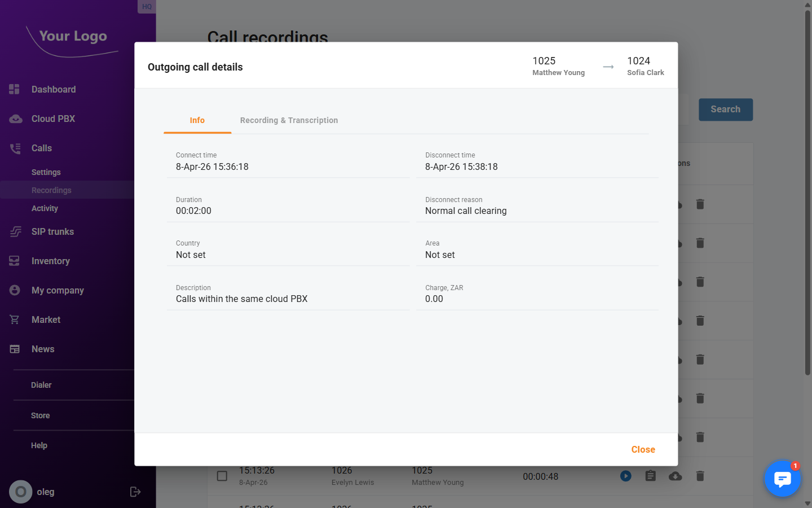This screenshot has height=508, width=812.
Task: Download the 15:13:26 recording via cloud icon
Action: click(675, 476)
